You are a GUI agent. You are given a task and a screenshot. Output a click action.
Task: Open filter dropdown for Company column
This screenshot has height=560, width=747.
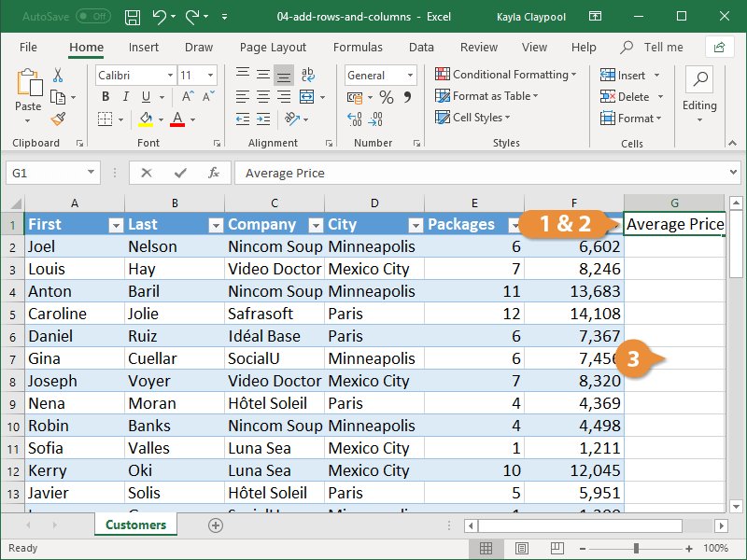316,225
